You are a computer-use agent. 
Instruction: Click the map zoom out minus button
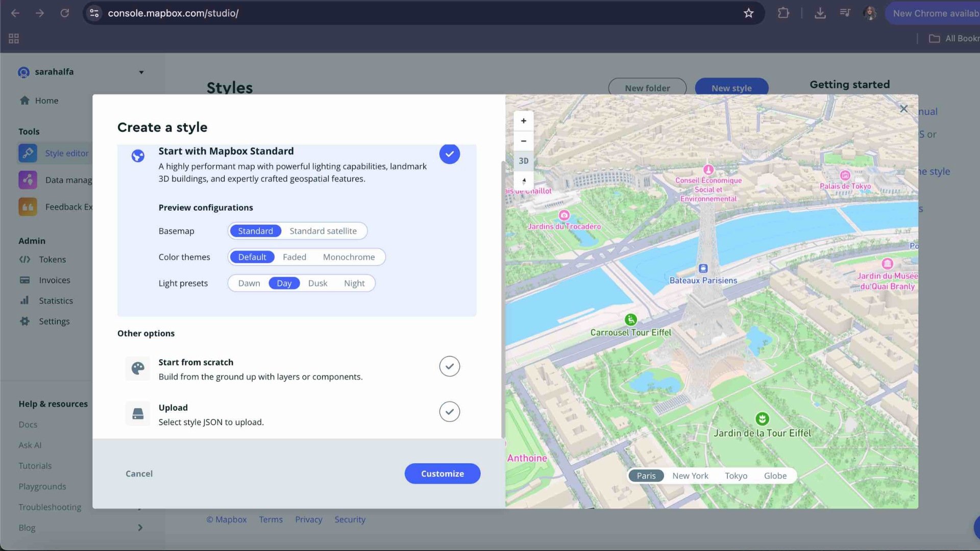(x=523, y=141)
